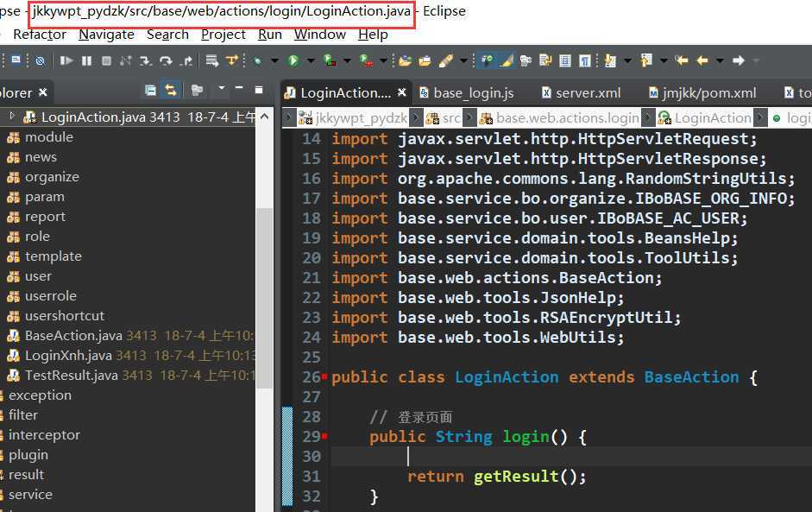
Task: Toggle Link with Editor in explorer
Action: (170, 91)
